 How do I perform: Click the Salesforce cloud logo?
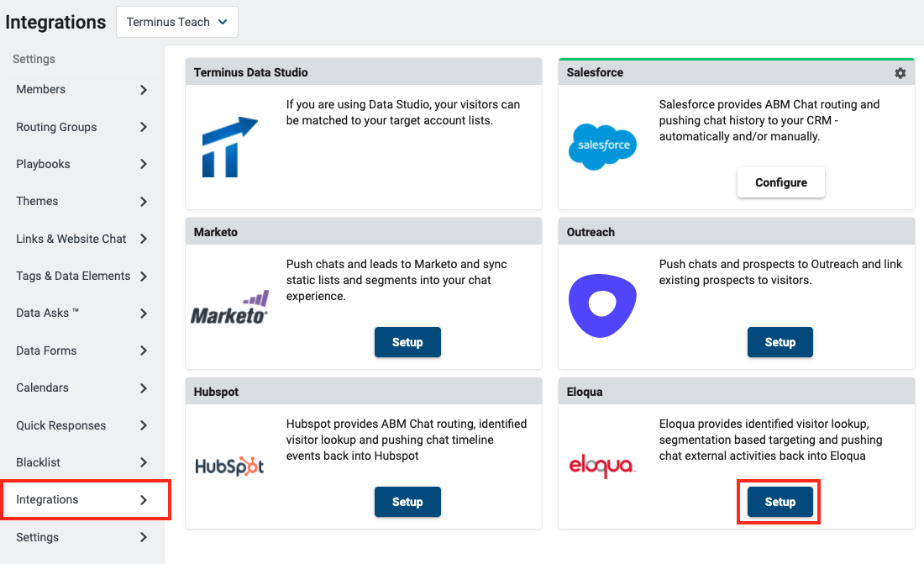(602, 147)
